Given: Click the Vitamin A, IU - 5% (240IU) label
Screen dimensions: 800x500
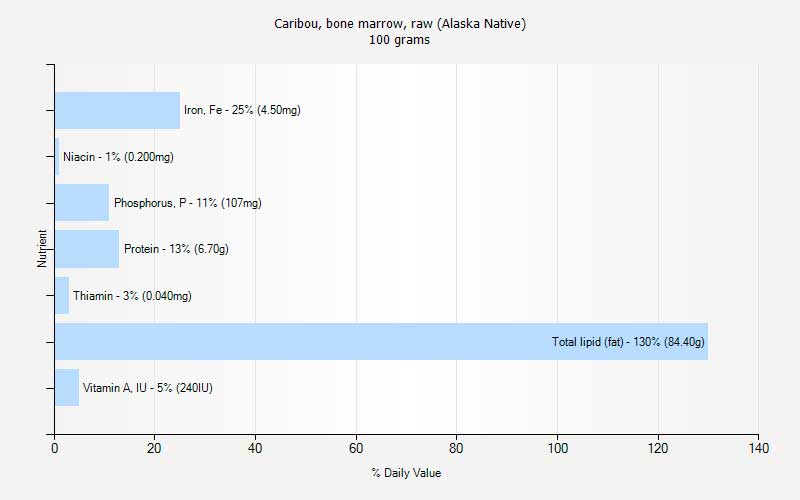Looking at the screenshot, I should [148, 388].
